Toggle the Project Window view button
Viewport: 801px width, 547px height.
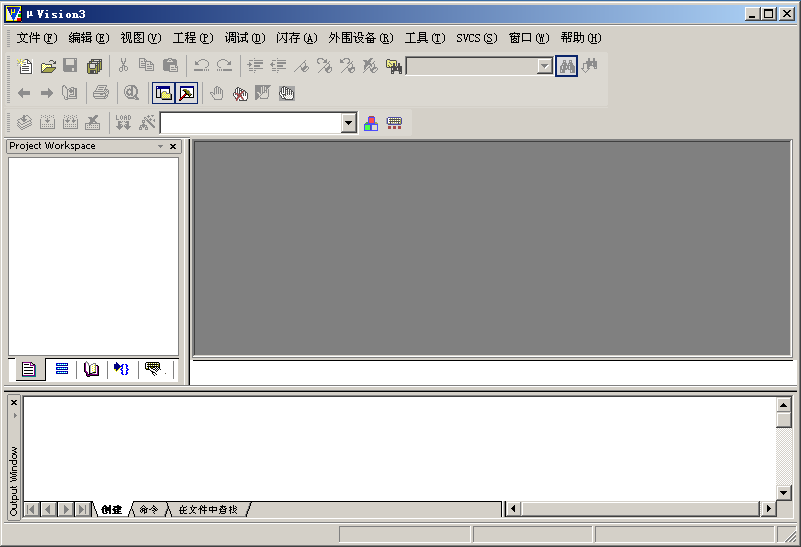(163, 93)
